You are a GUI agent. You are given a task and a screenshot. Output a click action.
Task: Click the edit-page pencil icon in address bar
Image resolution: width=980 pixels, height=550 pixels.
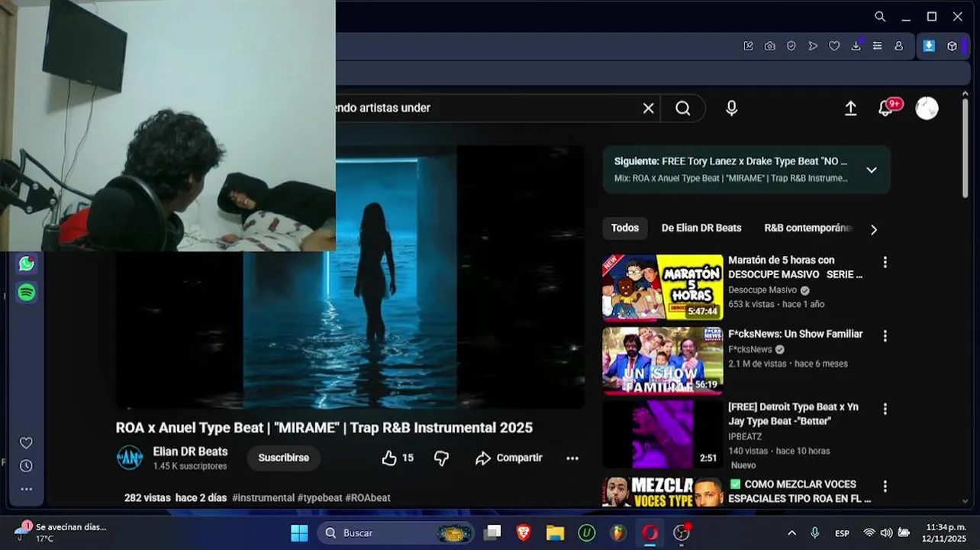[x=748, y=46]
